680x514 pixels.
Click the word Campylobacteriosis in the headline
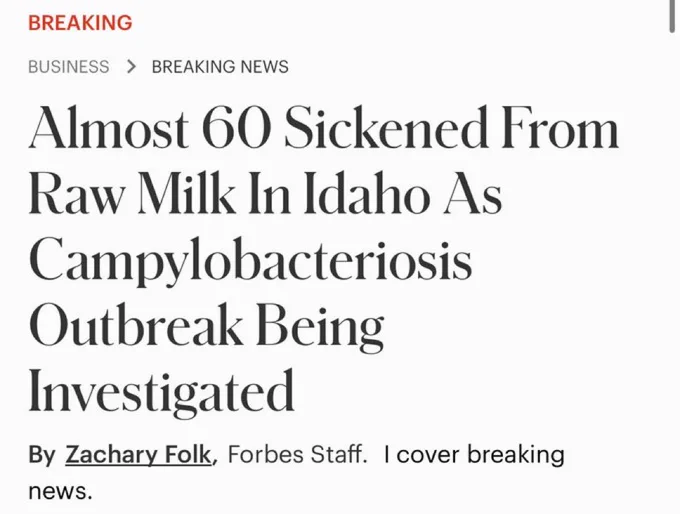[250, 260]
